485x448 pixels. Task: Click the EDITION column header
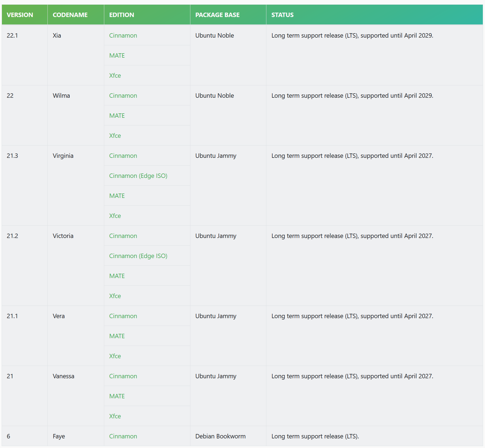pyautogui.click(x=122, y=15)
